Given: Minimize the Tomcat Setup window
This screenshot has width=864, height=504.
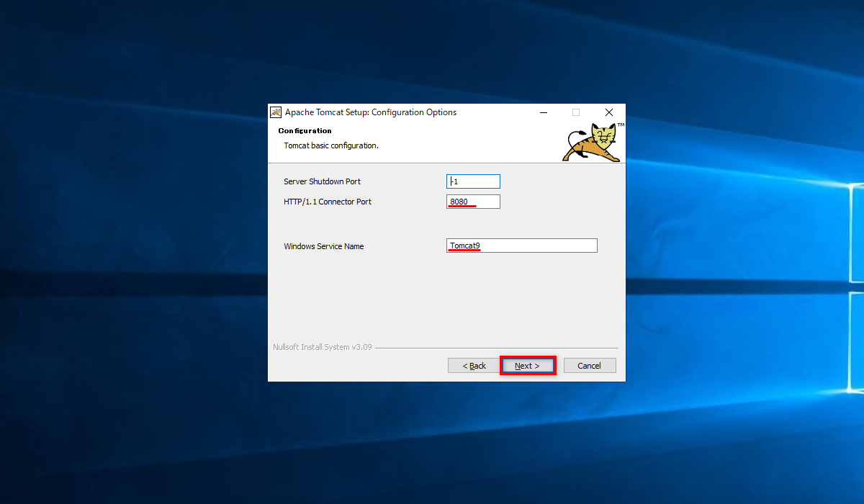Looking at the screenshot, I should pyautogui.click(x=544, y=112).
